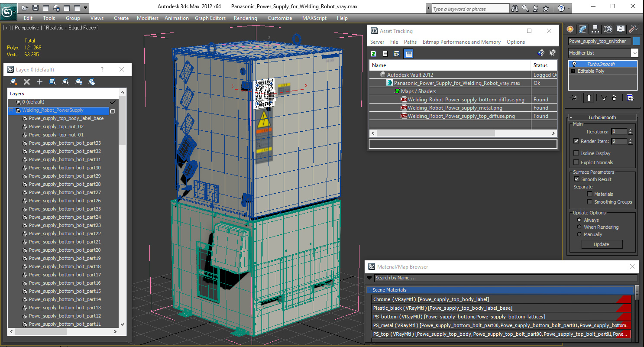Click the Update button in TurboSmooth
The image size is (644, 347).
coord(601,244)
